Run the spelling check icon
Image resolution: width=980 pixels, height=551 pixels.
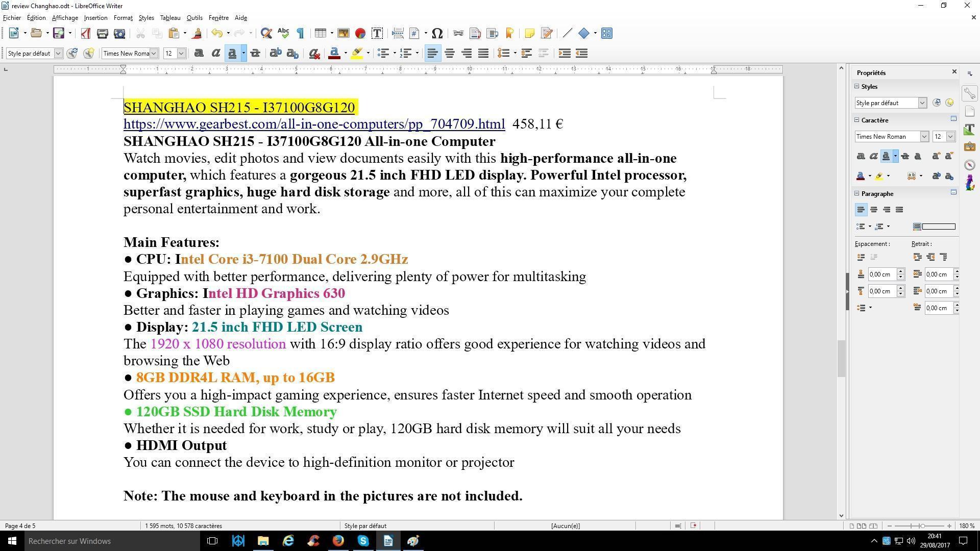(283, 34)
